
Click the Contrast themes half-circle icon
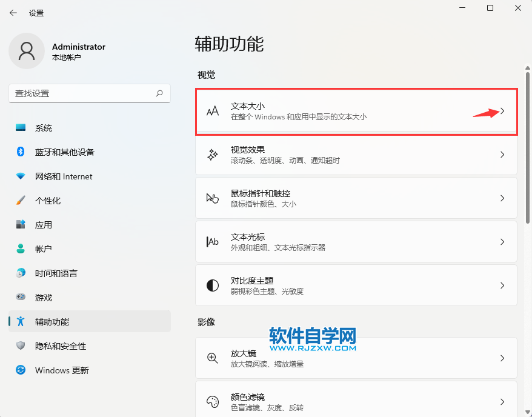coord(213,285)
